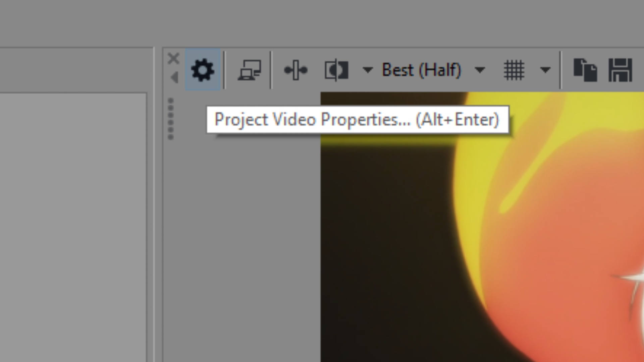Click Video Preview on External Monitor icon
Viewport: 644px width, 362px height.
[249, 70]
